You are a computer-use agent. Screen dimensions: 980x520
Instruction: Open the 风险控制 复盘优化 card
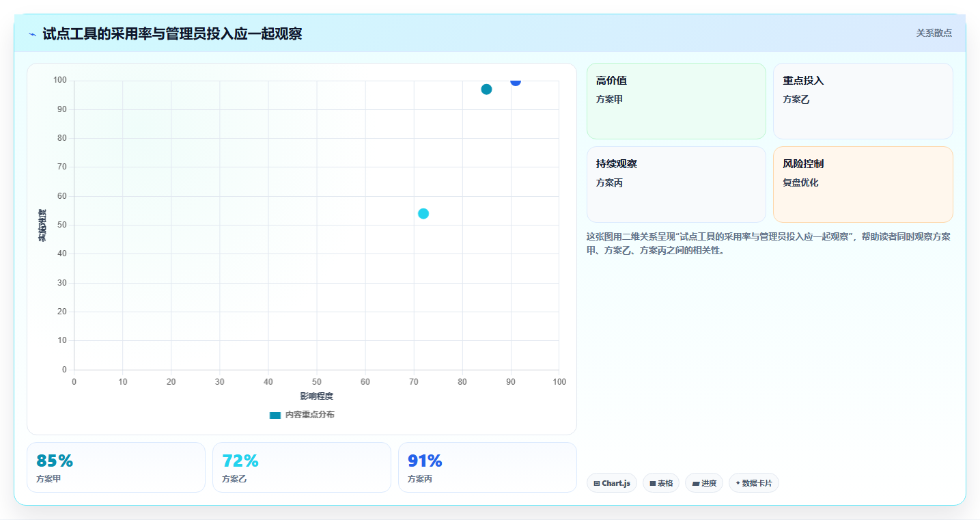click(863, 184)
